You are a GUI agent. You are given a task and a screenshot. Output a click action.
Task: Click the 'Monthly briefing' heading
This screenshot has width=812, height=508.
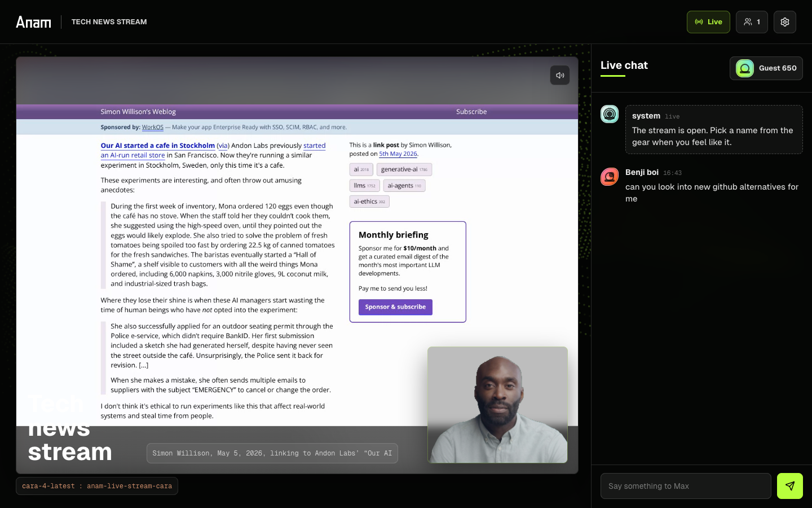point(394,235)
